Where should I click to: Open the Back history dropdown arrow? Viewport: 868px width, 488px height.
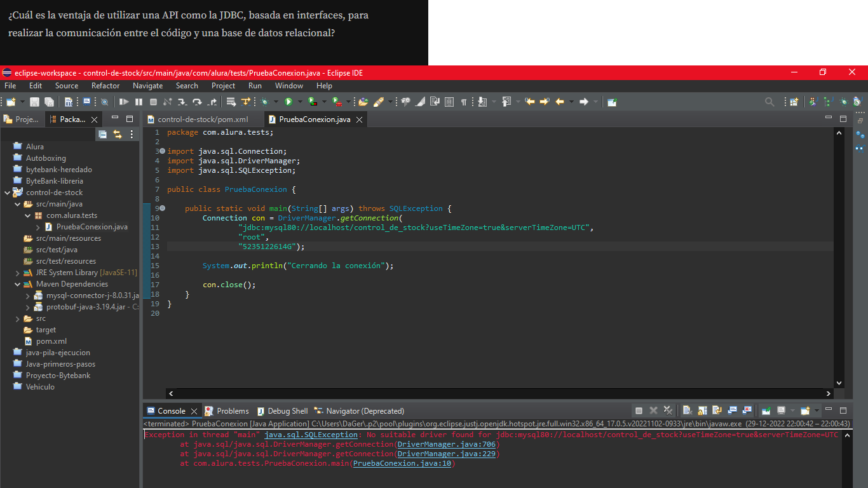pos(571,102)
